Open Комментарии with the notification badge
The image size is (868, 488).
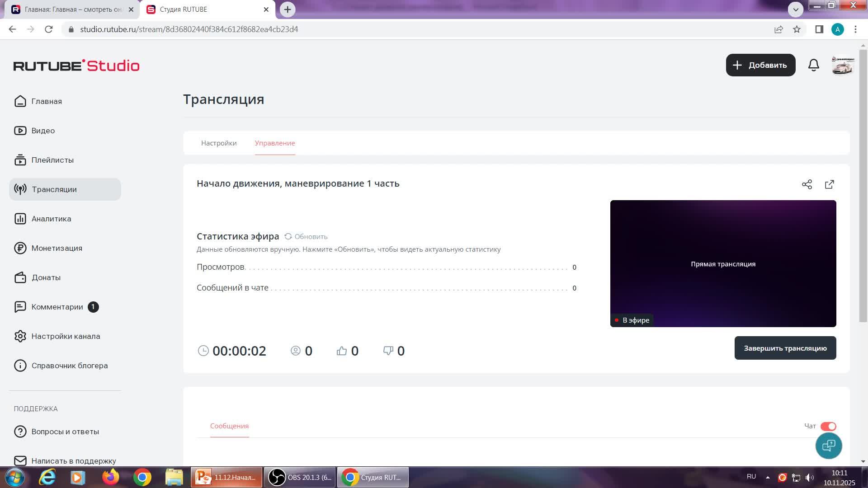[x=57, y=307]
